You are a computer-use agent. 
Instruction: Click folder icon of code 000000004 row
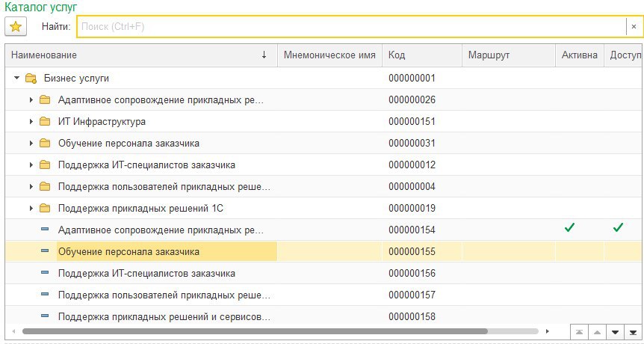click(x=45, y=187)
